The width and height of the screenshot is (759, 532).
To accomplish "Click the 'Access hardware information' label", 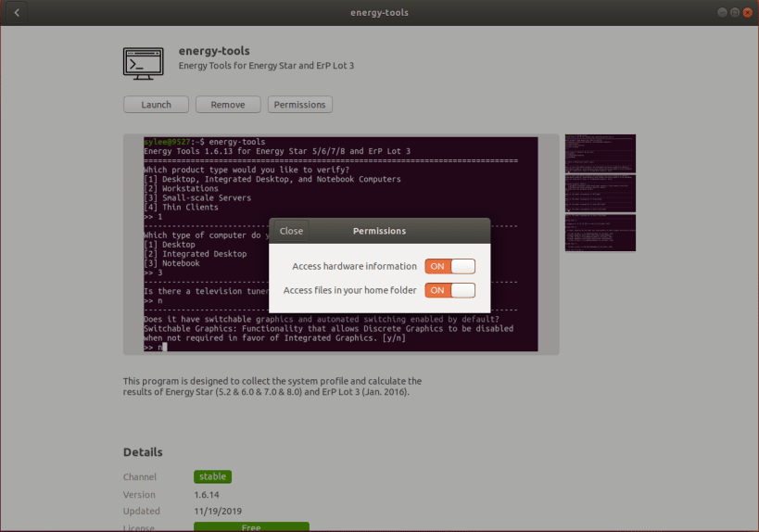I will pyautogui.click(x=354, y=266).
